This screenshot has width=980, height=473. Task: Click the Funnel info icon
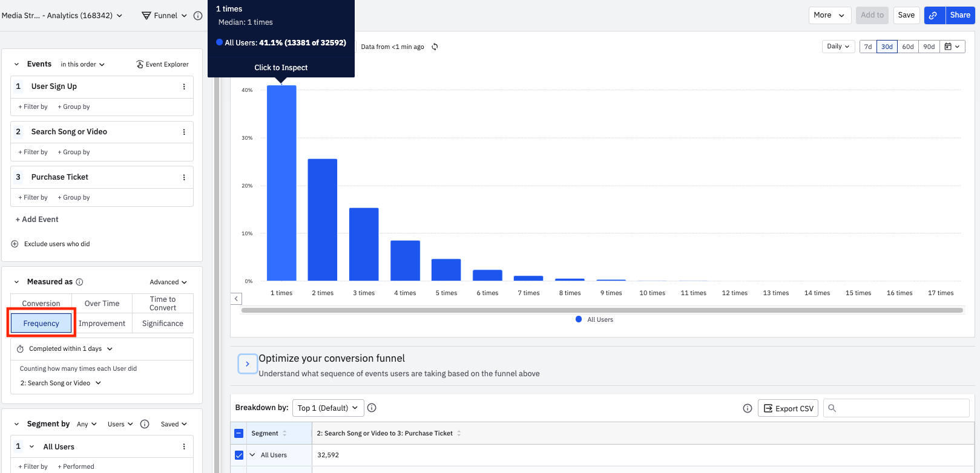click(x=198, y=16)
